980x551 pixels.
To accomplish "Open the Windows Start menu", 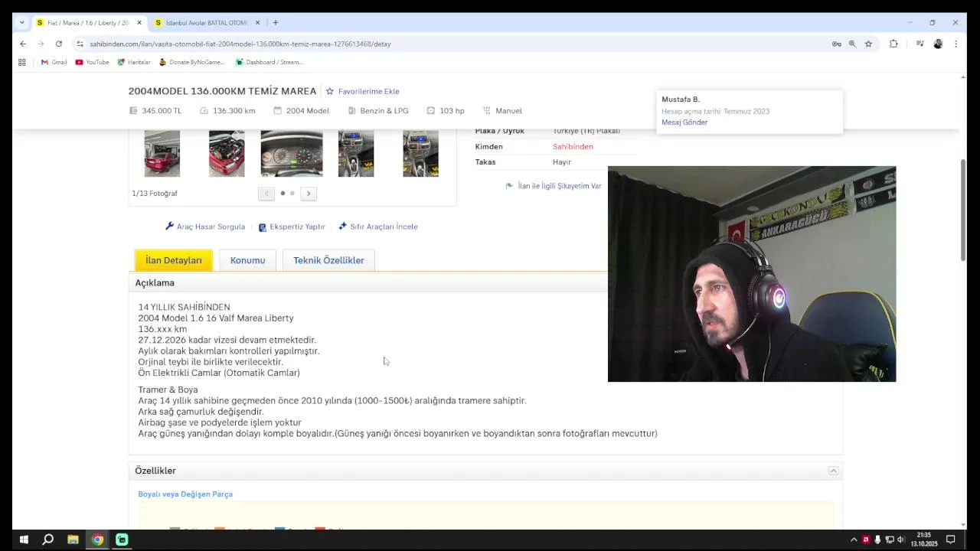I will pos(24,540).
